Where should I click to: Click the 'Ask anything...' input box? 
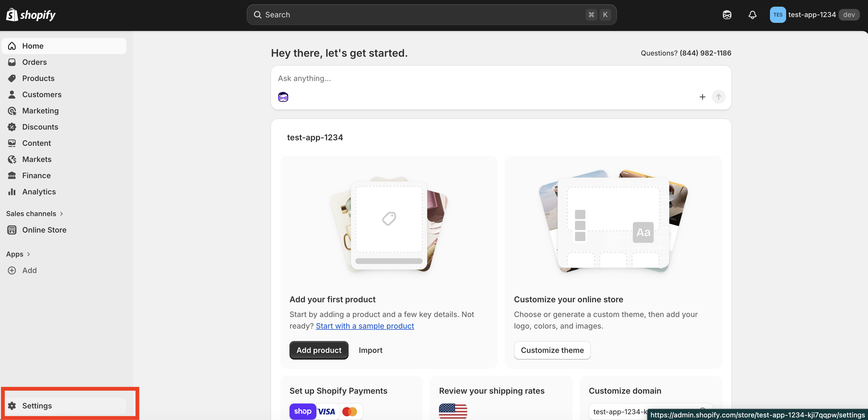pyautogui.click(x=501, y=78)
